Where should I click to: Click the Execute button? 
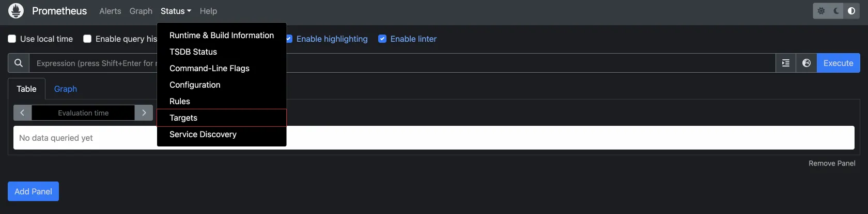coord(838,63)
